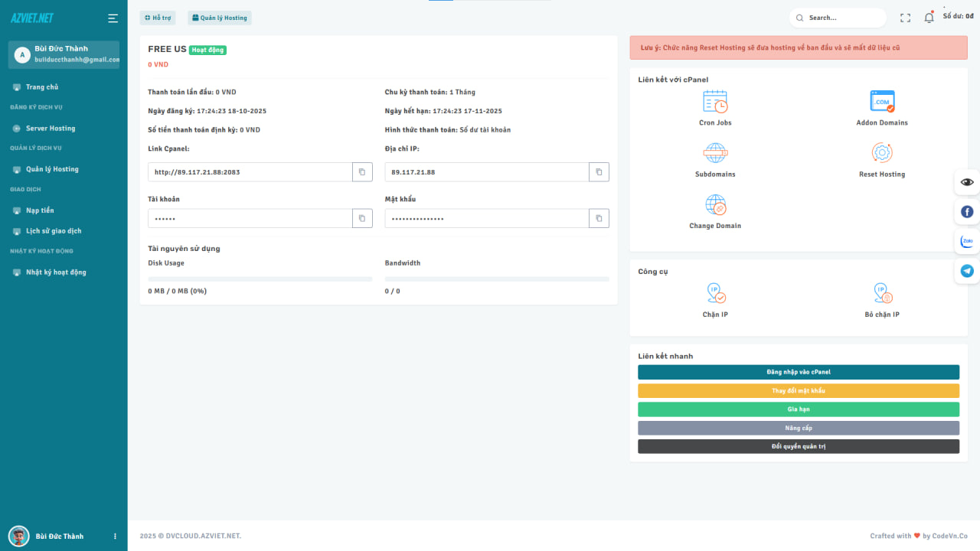This screenshot has height=551, width=980.
Task: Open the notifications bell
Action: [x=929, y=18]
